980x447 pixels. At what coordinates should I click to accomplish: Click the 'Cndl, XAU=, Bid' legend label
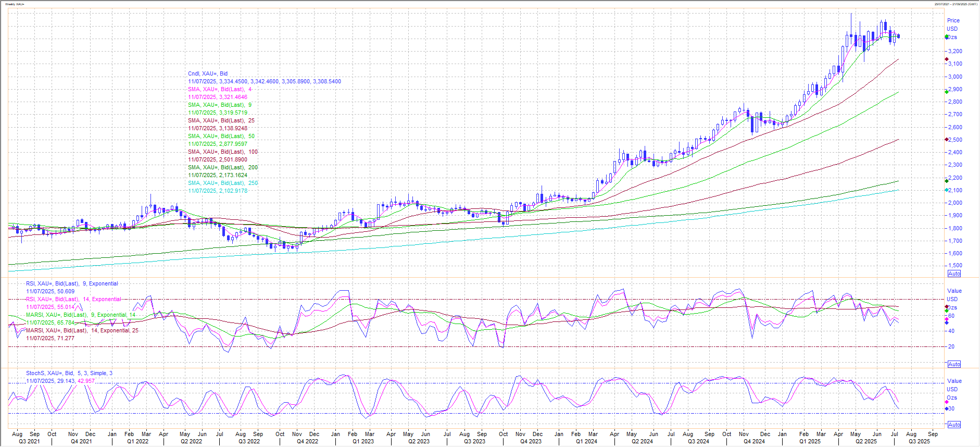(208, 73)
